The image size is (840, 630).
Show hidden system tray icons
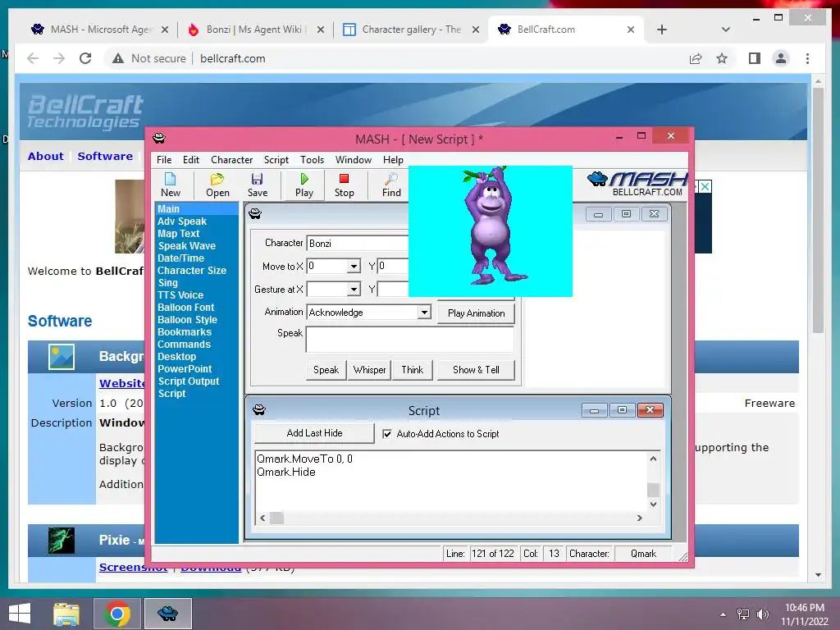point(723,614)
